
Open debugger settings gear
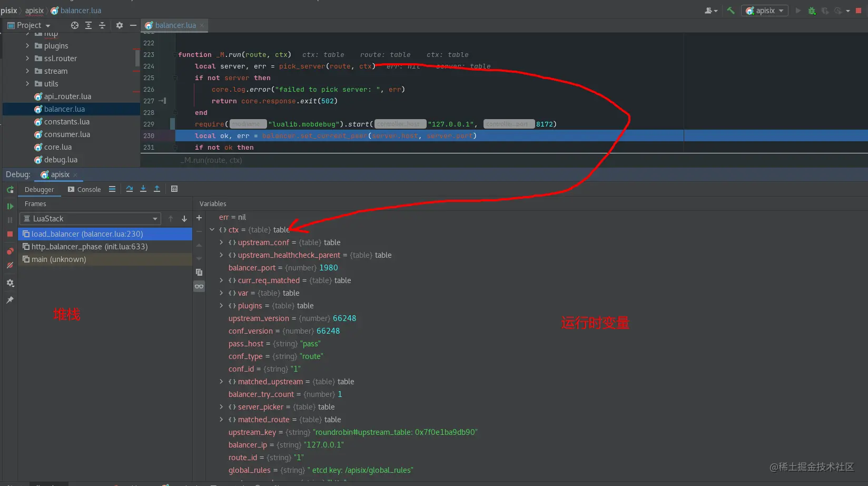[10, 283]
